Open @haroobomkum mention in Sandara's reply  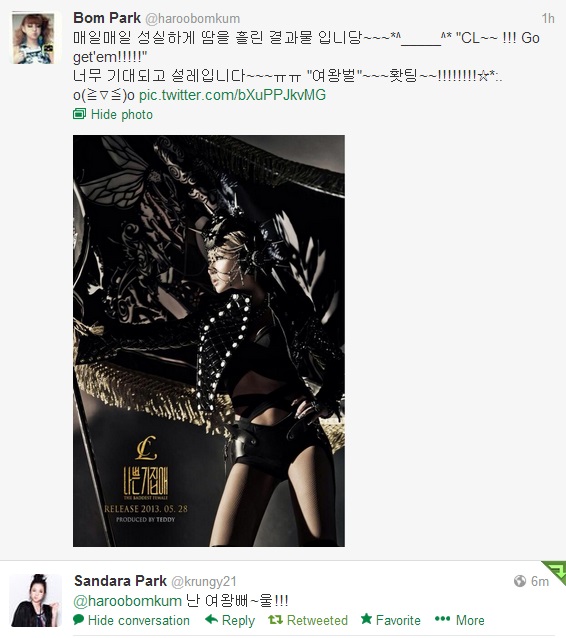127,601
